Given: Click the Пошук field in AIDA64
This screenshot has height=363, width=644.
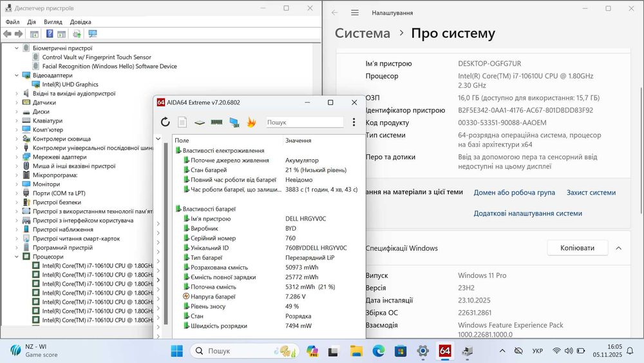Looking at the screenshot, I should coord(305,122).
